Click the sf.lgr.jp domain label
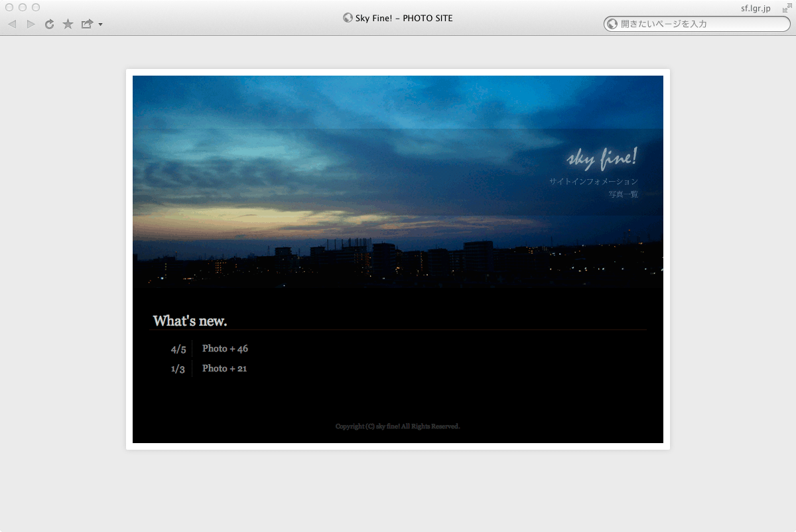Viewport: 796px width, 532px height. (x=756, y=9)
